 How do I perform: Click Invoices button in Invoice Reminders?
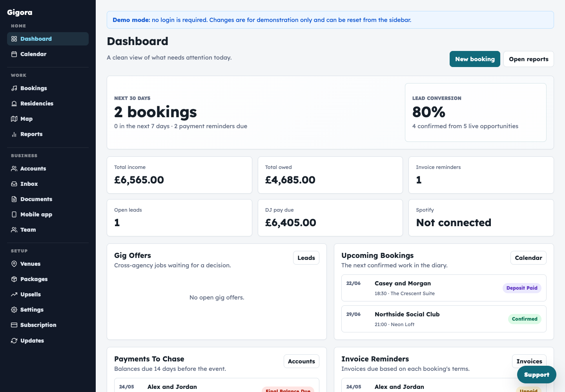point(529,361)
